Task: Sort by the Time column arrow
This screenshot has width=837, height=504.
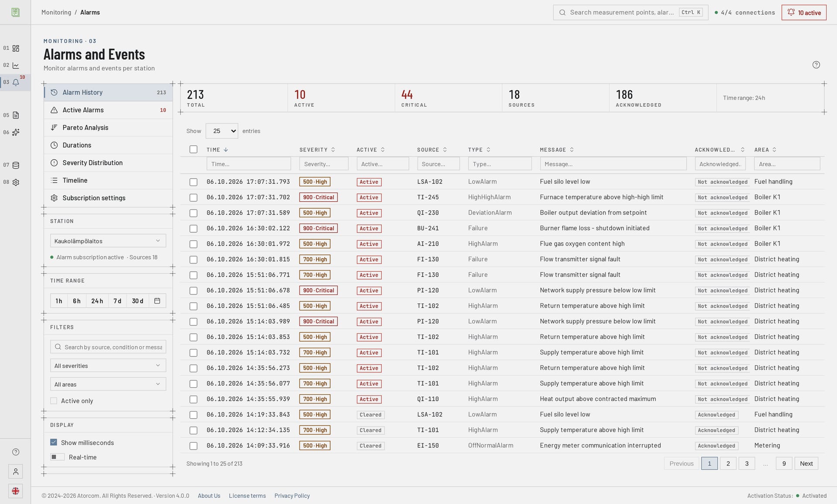Action: pyautogui.click(x=226, y=150)
